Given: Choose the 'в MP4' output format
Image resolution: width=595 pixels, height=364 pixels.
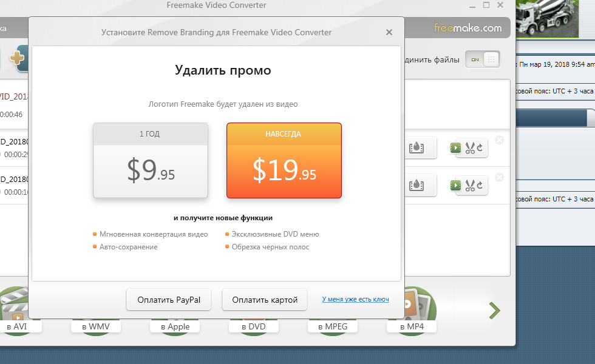Looking at the screenshot, I should (x=412, y=326).
